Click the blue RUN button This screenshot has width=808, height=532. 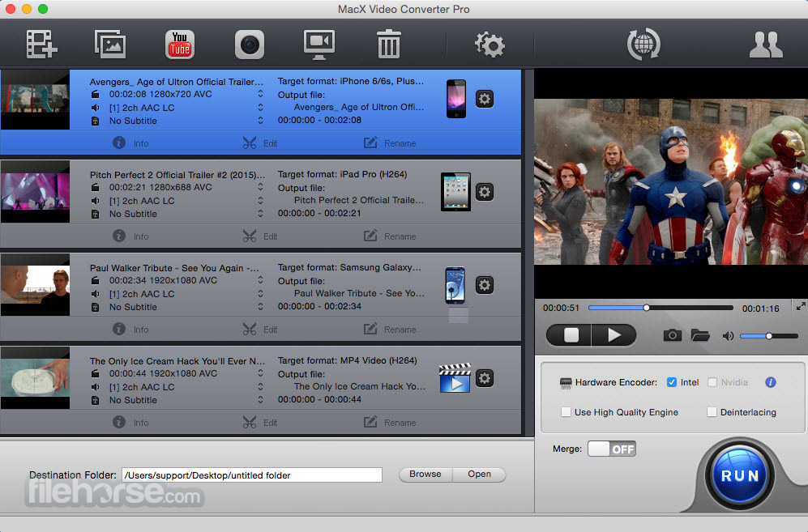point(739,475)
